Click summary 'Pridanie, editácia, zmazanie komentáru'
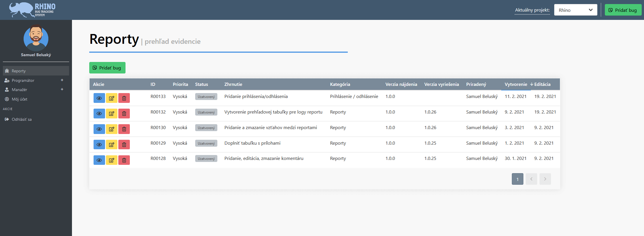The width and height of the screenshot is (644, 236). coord(264,158)
